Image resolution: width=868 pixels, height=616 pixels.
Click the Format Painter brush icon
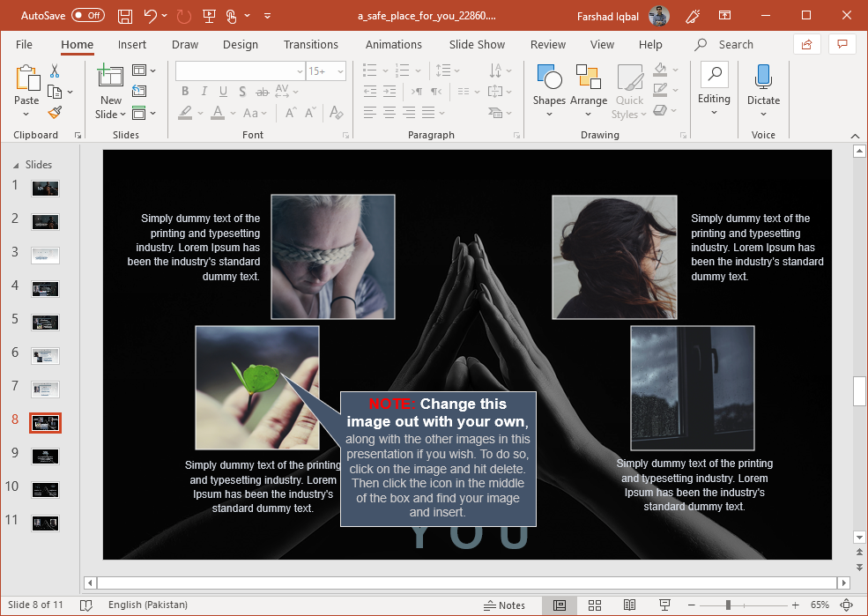(x=55, y=113)
